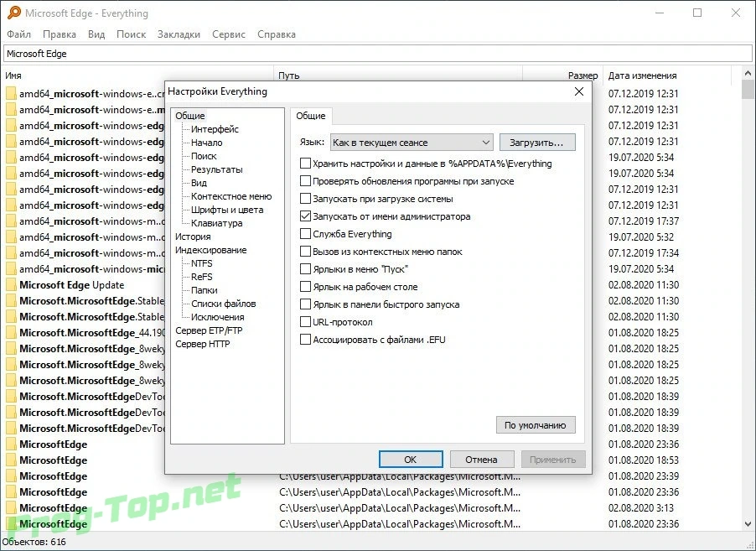
Task: Open the Сервис menu
Action: [x=229, y=34]
